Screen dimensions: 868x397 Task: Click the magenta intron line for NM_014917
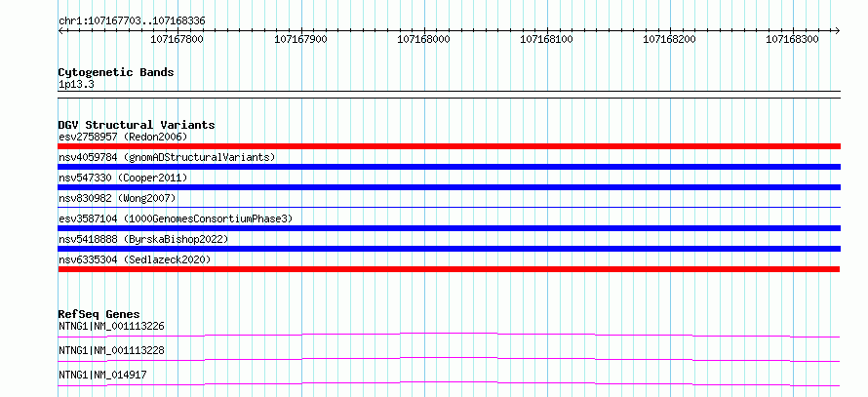(449, 383)
